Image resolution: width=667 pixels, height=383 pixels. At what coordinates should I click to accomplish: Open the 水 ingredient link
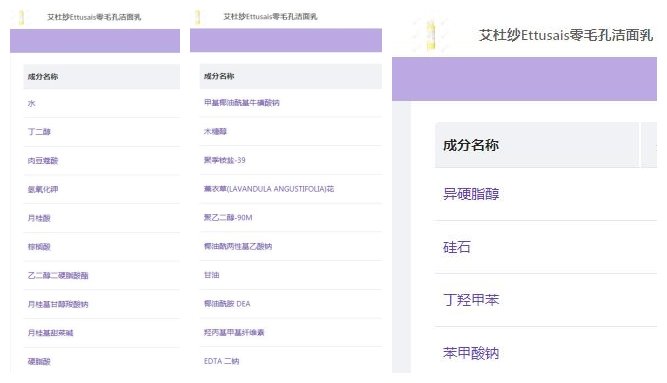(31, 103)
